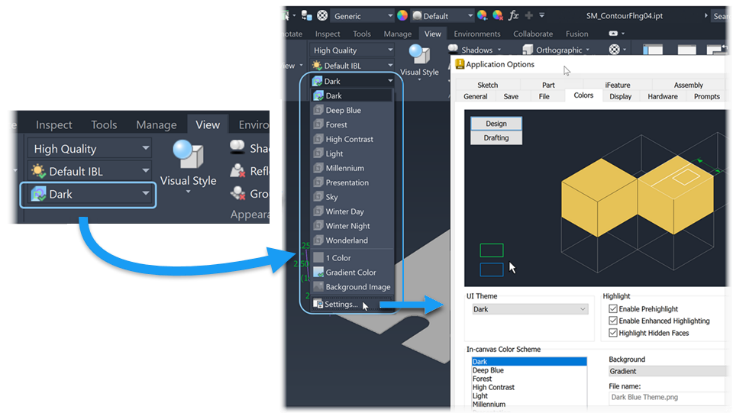
Task: Click the Drafting button in preview
Action: [x=496, y=138]
